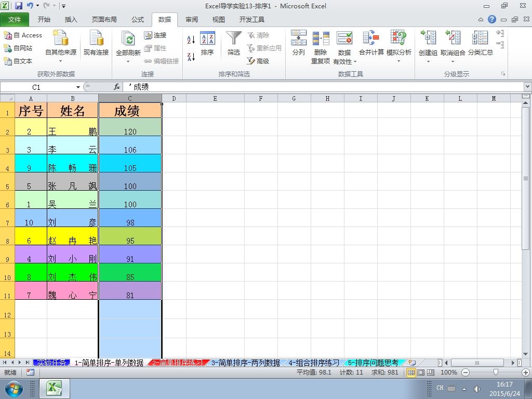Screen dimensions: 532x399
Task: Click the vertical scrollbar down arrow
Action: coord(526,354)
